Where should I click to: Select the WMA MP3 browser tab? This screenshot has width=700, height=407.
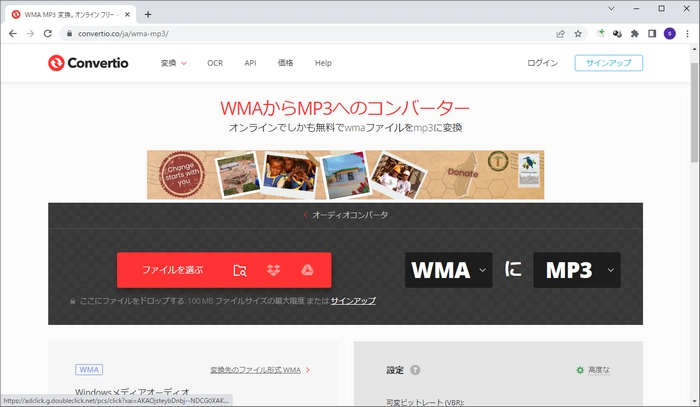tap(71, 14)
